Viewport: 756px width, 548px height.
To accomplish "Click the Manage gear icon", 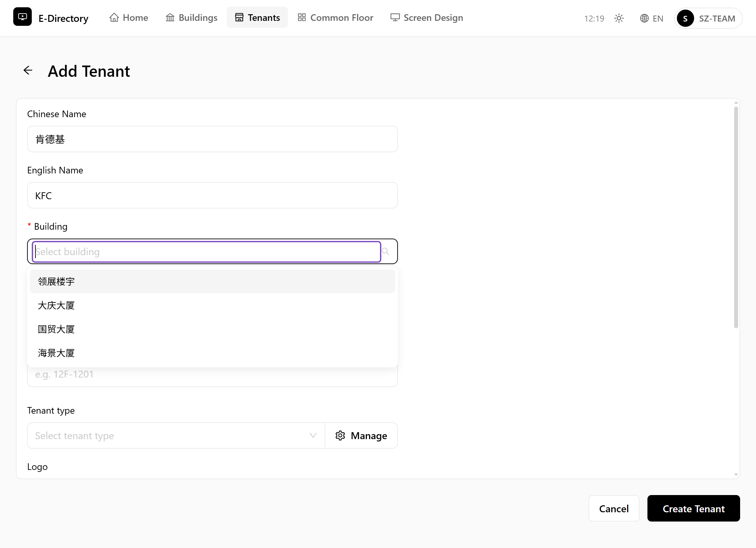I will (x=340, y=436).
